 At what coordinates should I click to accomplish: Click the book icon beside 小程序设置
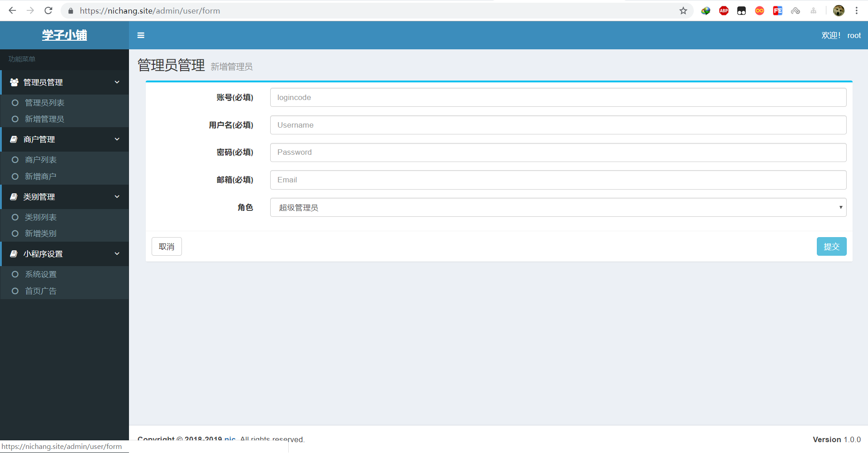[x=14, y=254]
